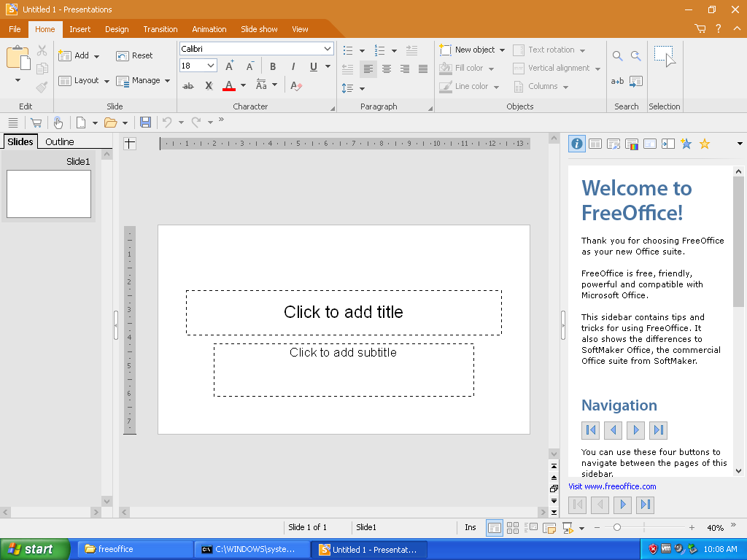This screenshot has width=747, height=560.
Task: Open the Manage slides dropdown arrow
Action: 167,81
